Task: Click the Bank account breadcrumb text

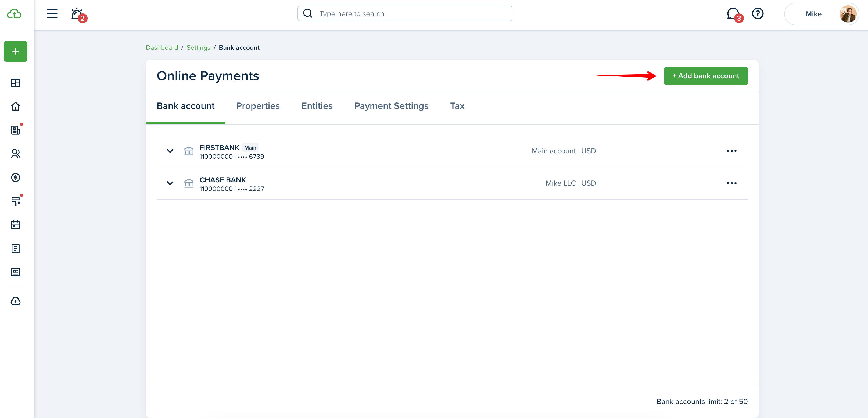Action: click(x=239, y=48)
